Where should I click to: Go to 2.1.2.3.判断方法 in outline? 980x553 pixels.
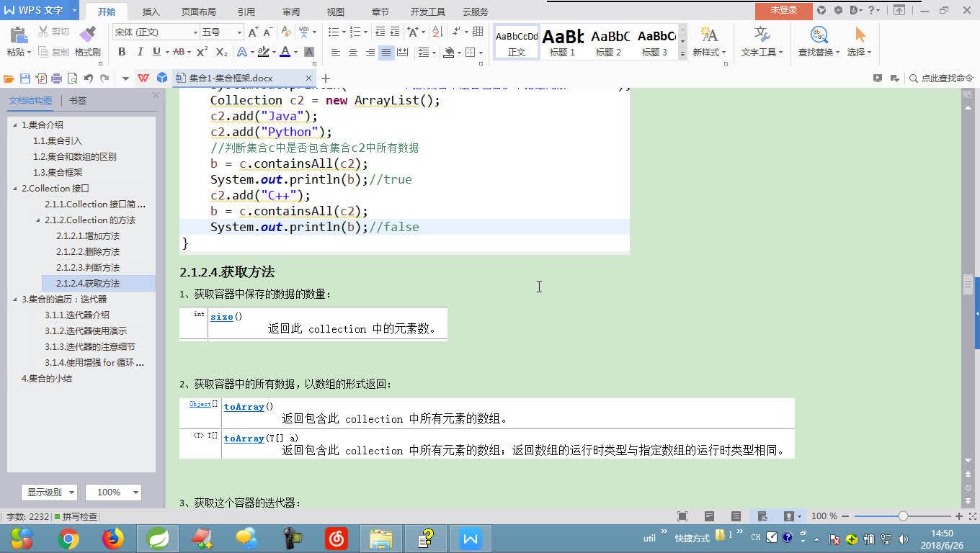pos(88,268)
